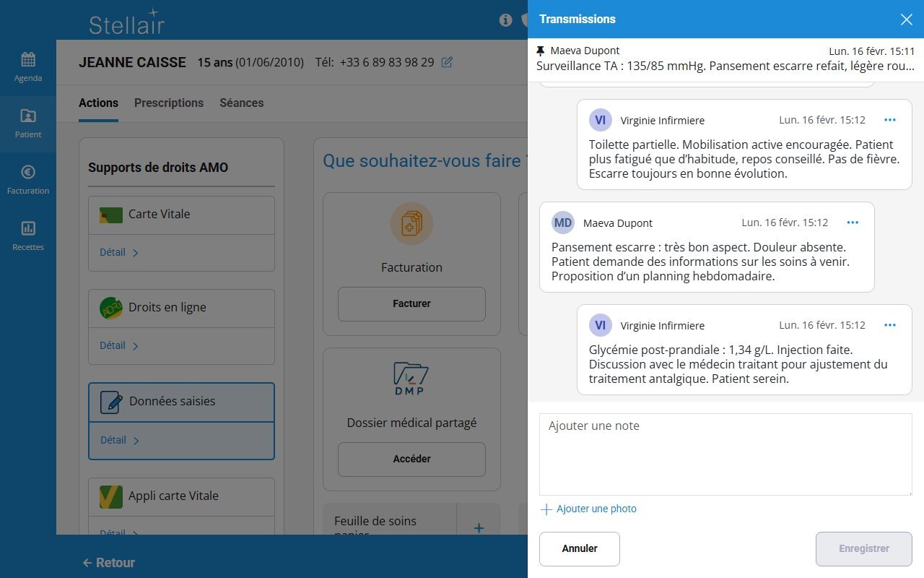The height and width of the screenshot is (578, 924).
Task: Close the Transmissions panel
Action: click(x=906, y=20)
